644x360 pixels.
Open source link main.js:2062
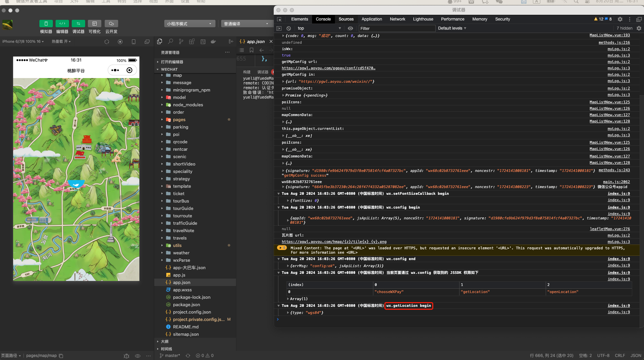616,182
